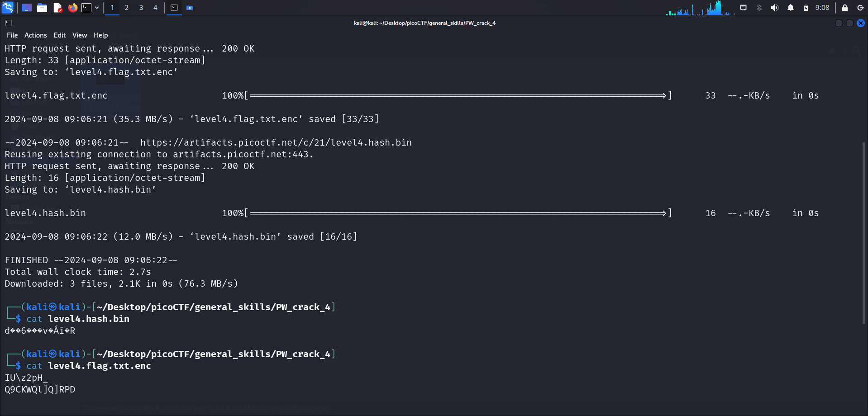Open the Kali applications menu
The height and width of the screenshot is (416, 868).
[8, 8]
